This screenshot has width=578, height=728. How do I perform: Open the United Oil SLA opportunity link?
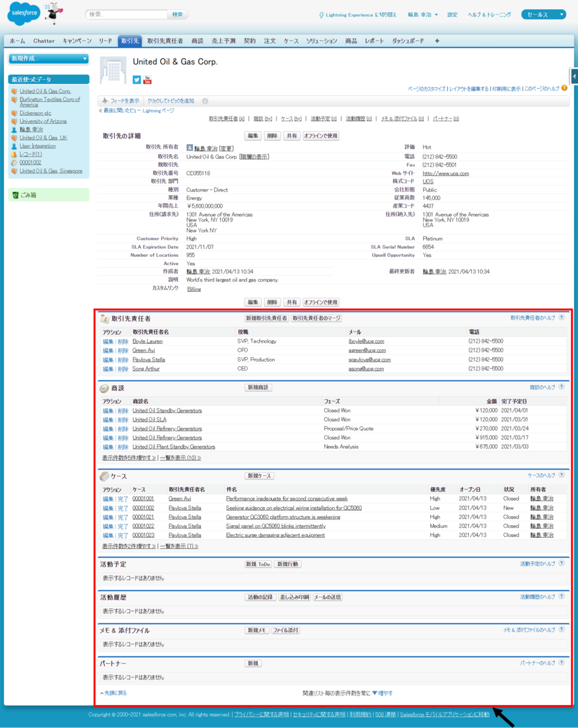click(x=149, y=419)
